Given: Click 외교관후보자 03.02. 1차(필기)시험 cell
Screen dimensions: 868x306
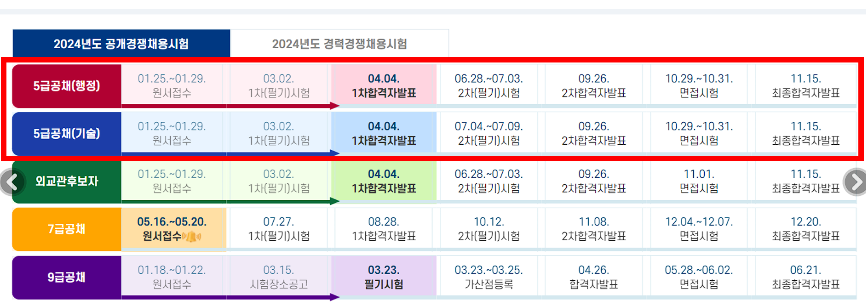Looking at the screenshot, I should pyautogui.click(x=279, y=181).
